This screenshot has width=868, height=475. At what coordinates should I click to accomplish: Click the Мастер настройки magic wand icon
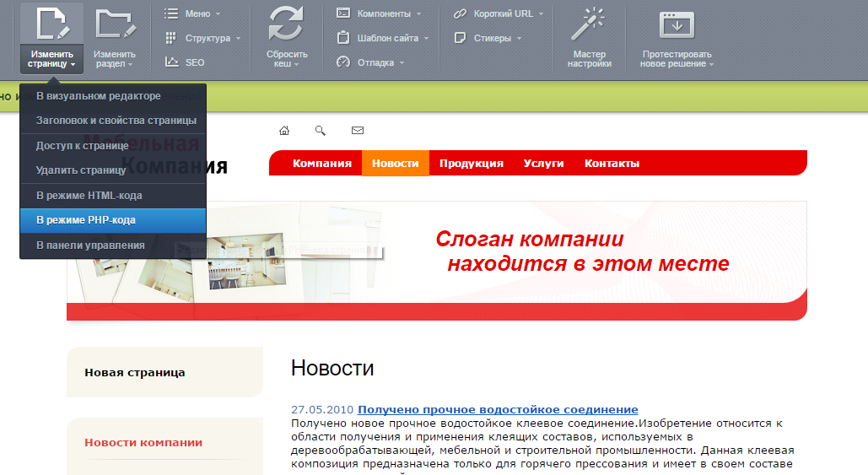(589, 24)
